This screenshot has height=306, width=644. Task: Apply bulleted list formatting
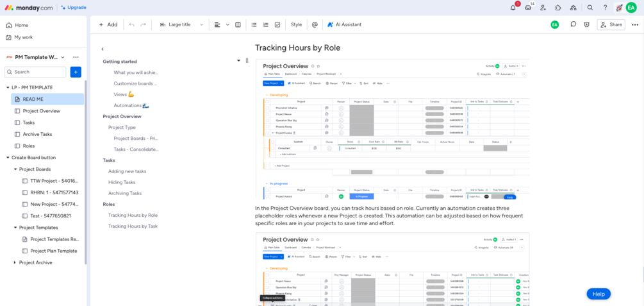pos(254,24)
